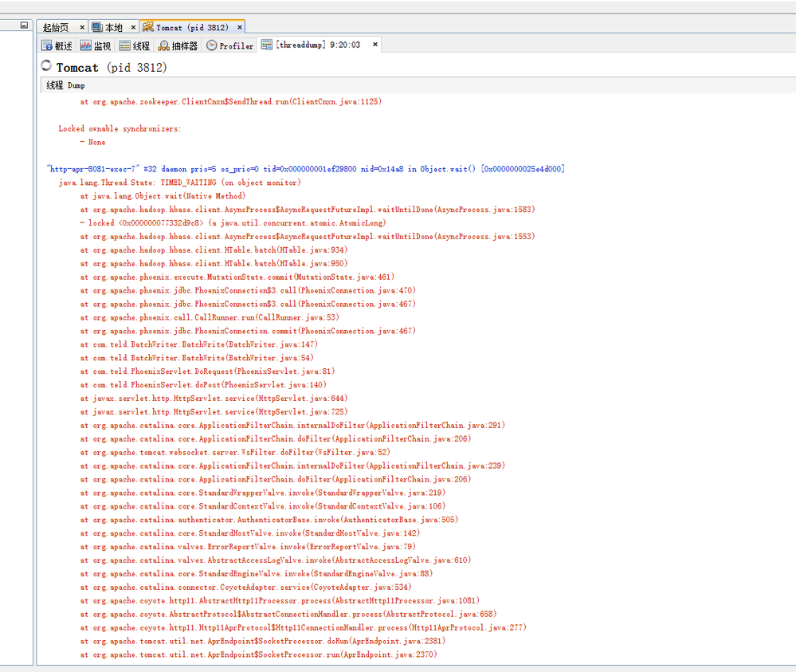The height and width of the screenshot is (672, 796).
Task: Click the AbstractHttp11Processor.process stack line
Action: pos(280,601)
